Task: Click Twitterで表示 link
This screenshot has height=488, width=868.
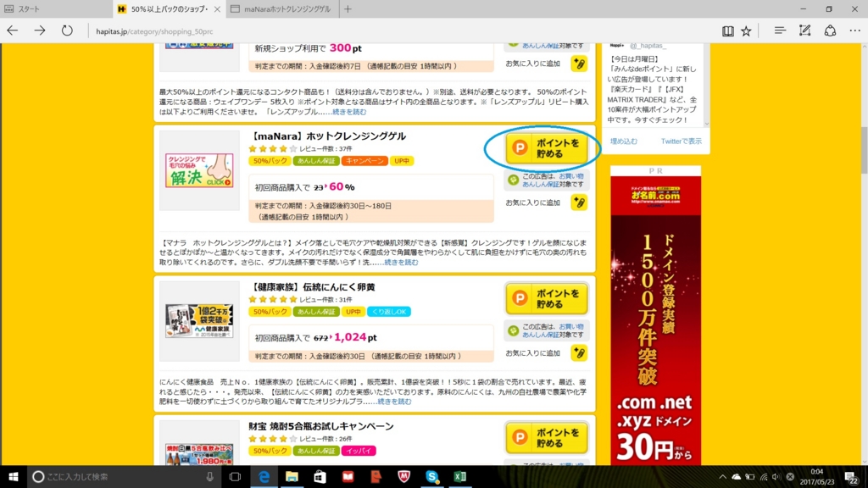Action: click(x=681, y=141)
